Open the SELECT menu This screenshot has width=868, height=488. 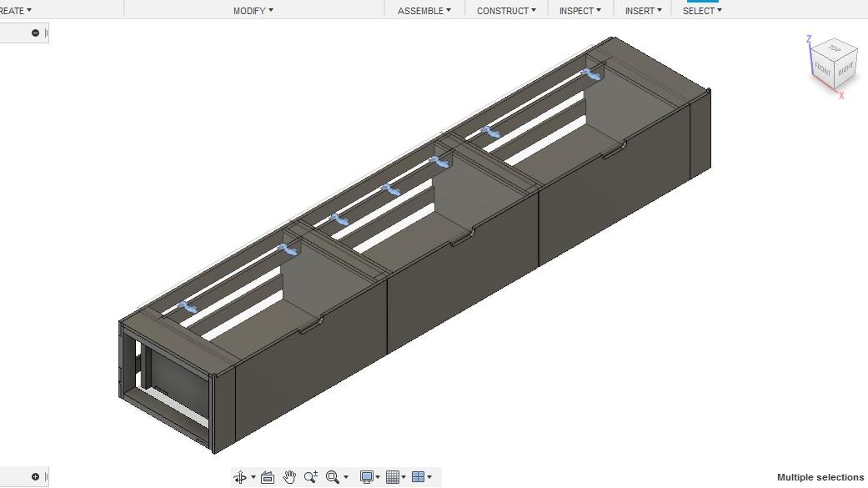pyautogui.click(x=702, y=11)
